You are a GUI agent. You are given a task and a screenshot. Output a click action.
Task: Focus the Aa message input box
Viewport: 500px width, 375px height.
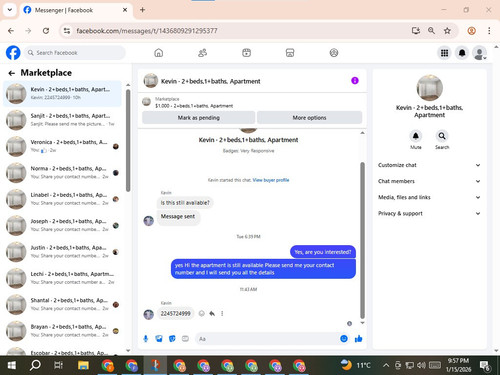267,339
